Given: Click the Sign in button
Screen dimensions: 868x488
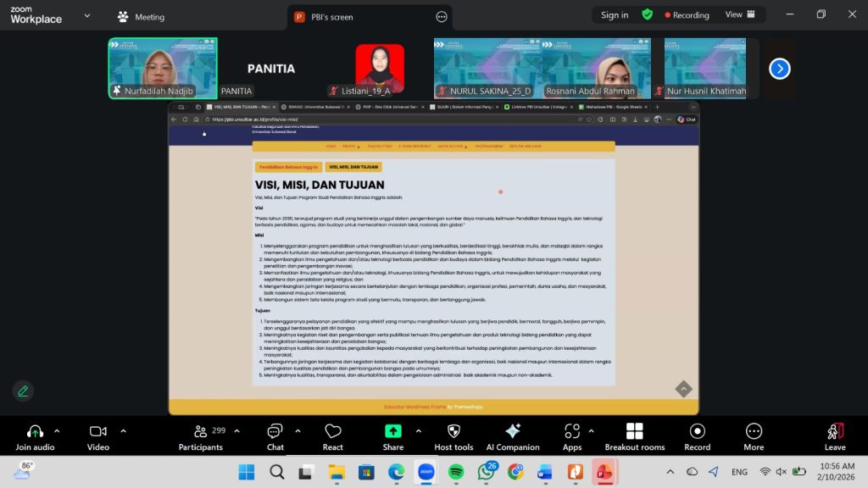Looking at the screenshot, I should 615,14.
